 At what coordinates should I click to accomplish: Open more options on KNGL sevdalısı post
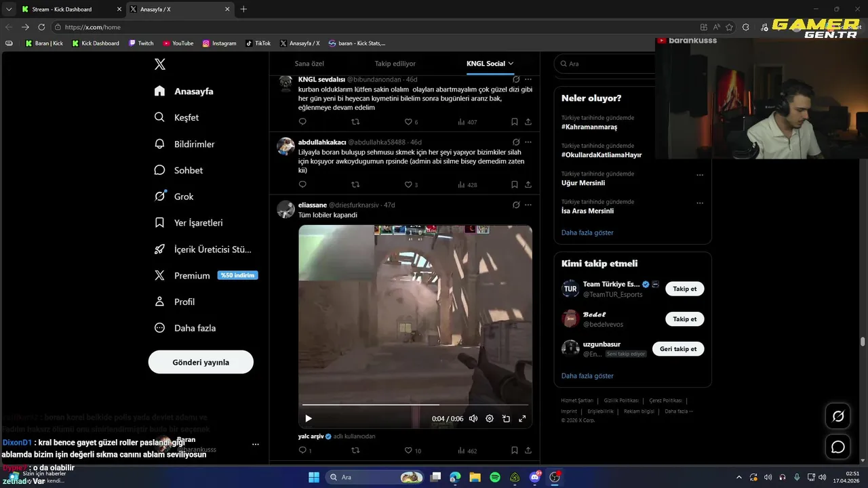[x=528, y=79]
